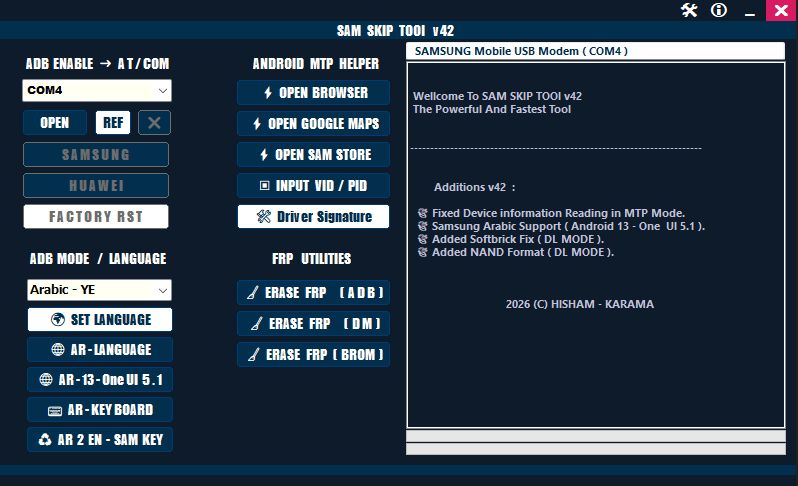Click the X close-port button
Screen dimensions: 798x486
click(x=154, y=123)
